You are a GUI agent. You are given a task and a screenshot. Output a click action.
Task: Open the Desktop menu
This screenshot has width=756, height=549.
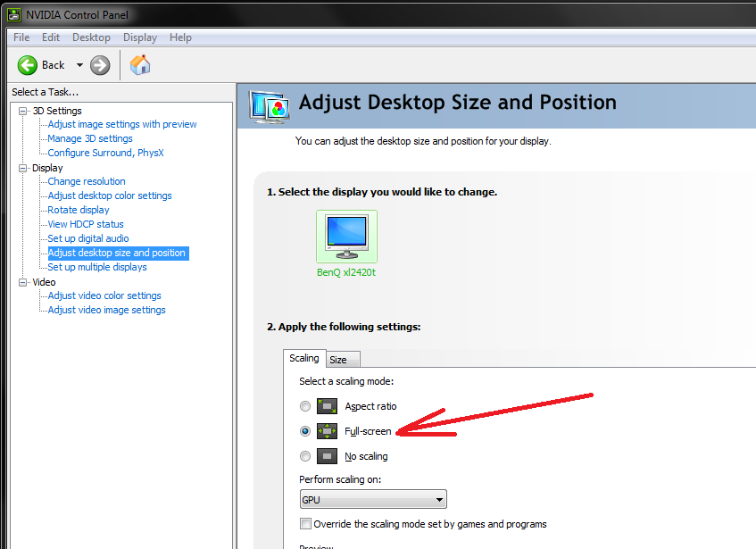coord(91,37)
